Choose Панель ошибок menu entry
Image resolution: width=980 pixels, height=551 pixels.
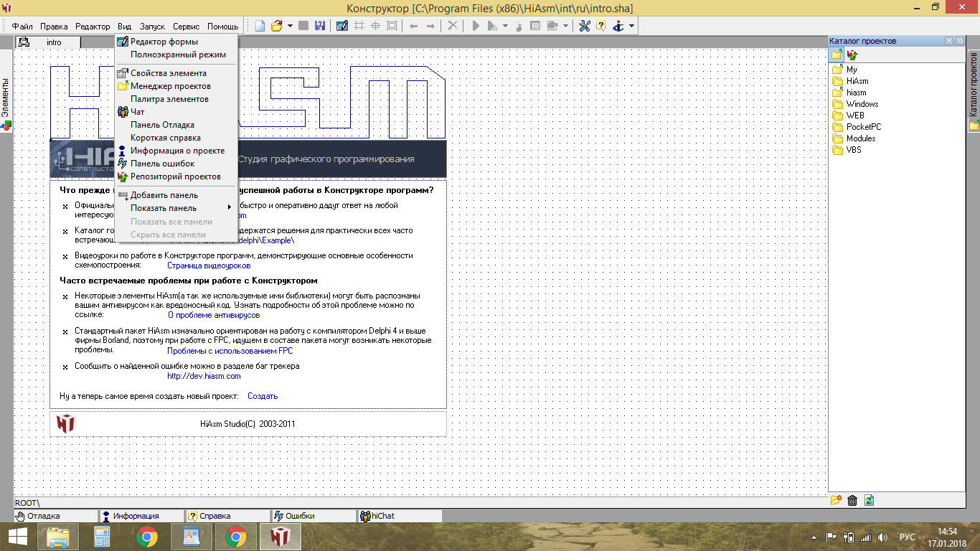(176, 164)
